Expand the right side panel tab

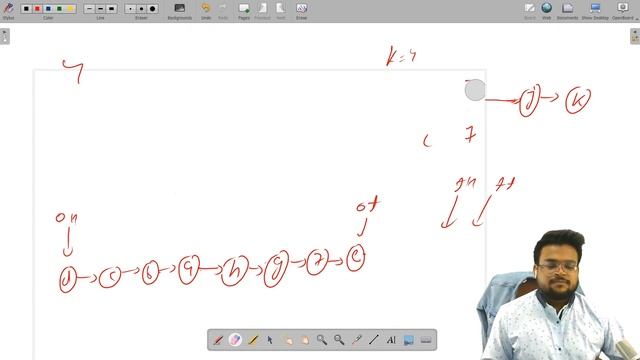click(635, 37)
